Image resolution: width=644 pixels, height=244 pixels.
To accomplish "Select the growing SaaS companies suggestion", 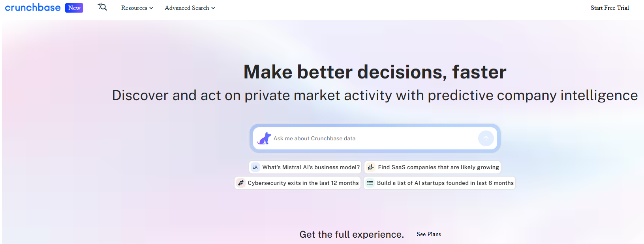I will [433, 167].
